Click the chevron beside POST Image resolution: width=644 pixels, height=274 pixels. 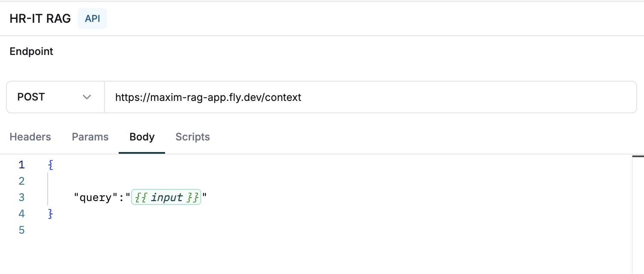87,97
